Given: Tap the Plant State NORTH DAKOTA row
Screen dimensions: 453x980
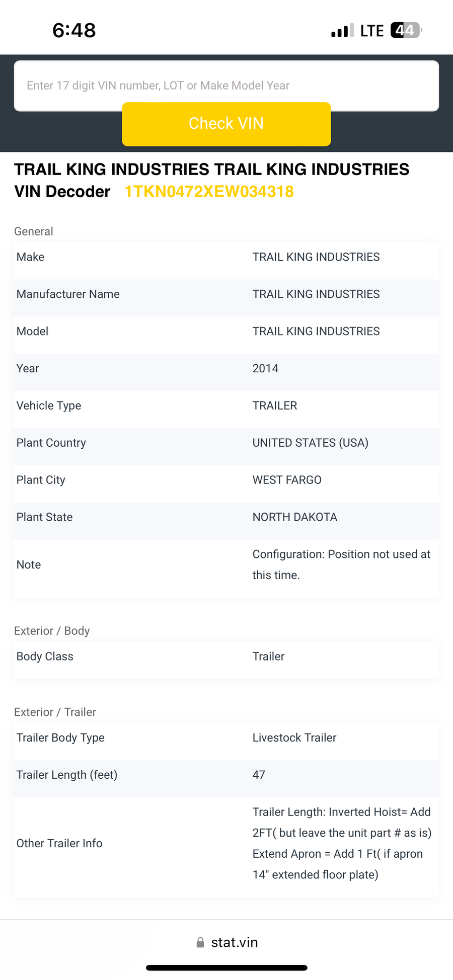Looking at the screenshot, I should coord(226,517).
